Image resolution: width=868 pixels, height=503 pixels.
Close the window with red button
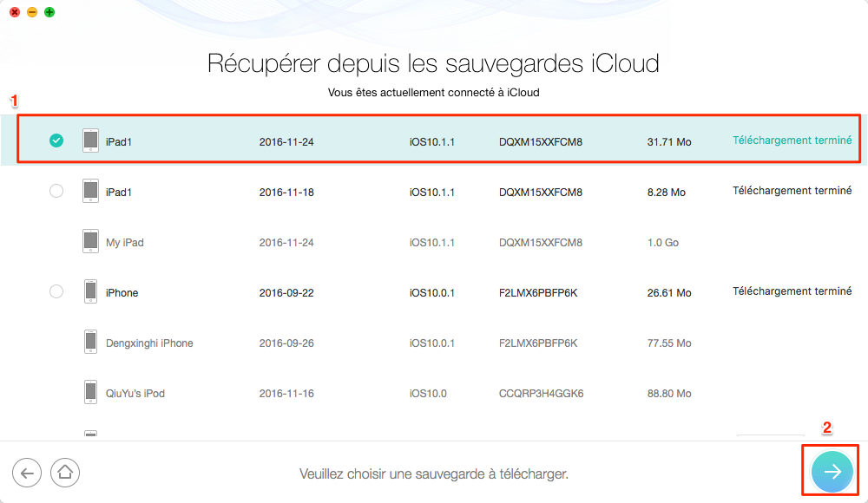[x=15, y=12]
